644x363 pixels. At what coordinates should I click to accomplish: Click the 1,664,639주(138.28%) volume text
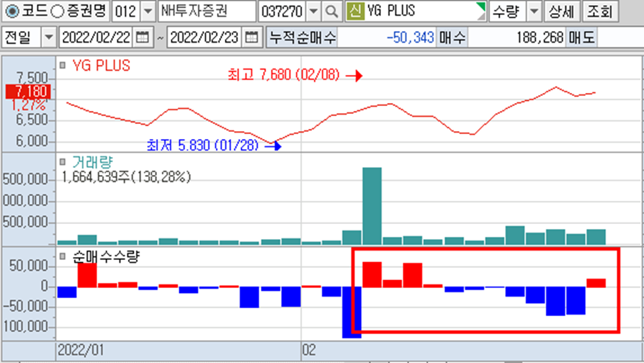tap(127, 177)
